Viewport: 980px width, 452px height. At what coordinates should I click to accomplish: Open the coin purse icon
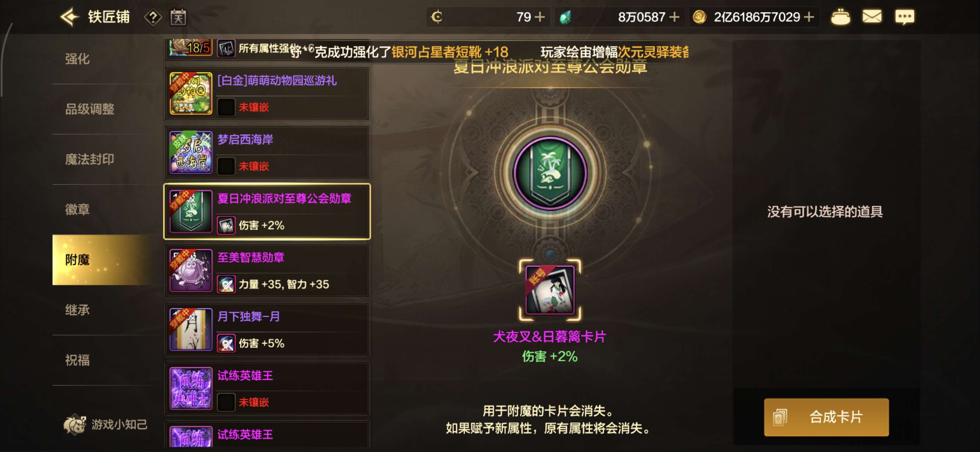840,17
